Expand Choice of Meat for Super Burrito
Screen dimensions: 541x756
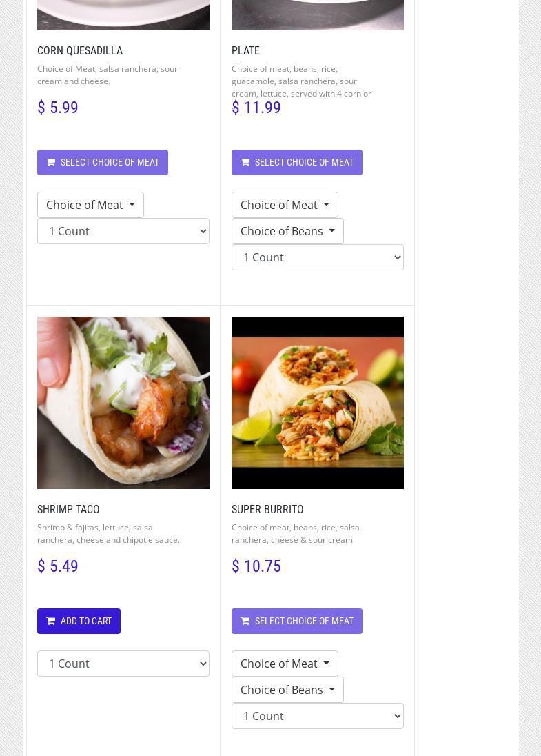point(285,664)
